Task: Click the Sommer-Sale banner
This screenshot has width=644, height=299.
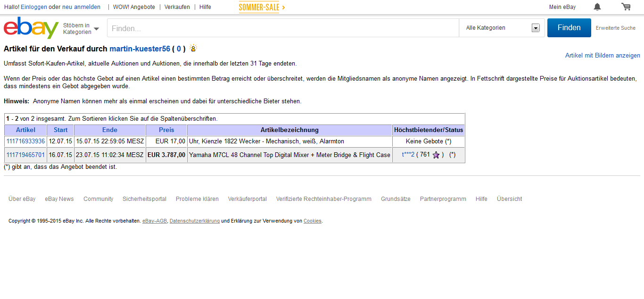Action: tap(262, 7)
